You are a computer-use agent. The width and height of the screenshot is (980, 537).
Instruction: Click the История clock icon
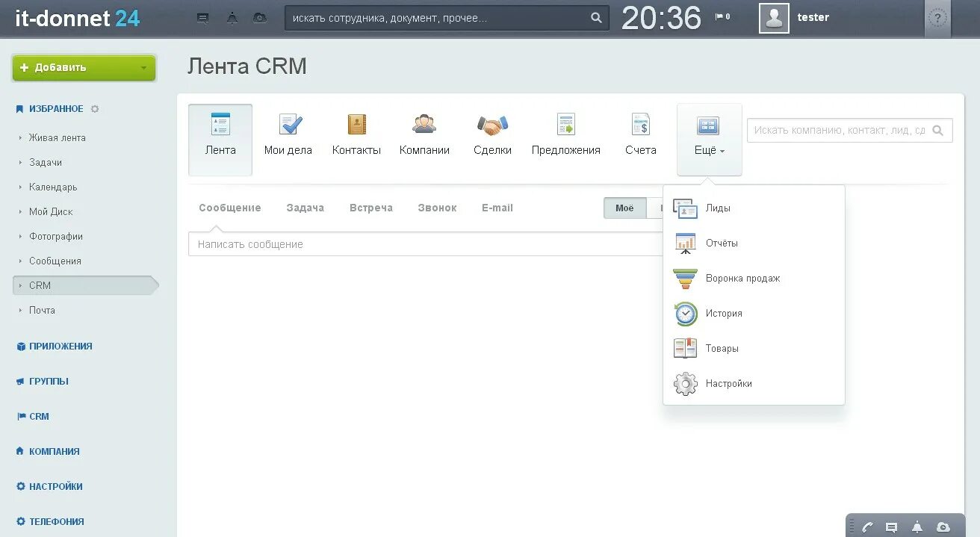[x=685, y=314]
